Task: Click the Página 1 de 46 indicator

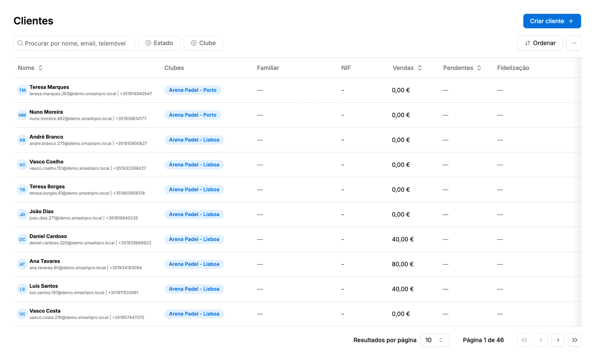Action: tap(483, 340)
